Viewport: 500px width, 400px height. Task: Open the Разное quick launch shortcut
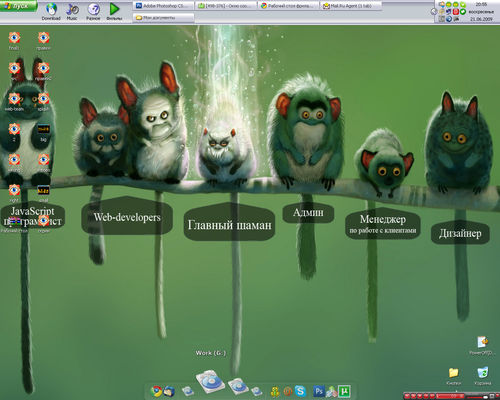93,11
